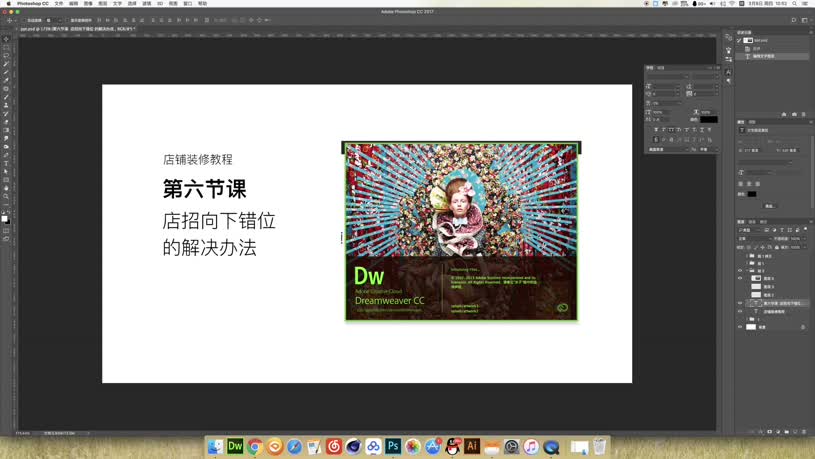This screenshot has height=459, width=815.
Task: Select the Clone Stamp tool
Action: [6, 105]
